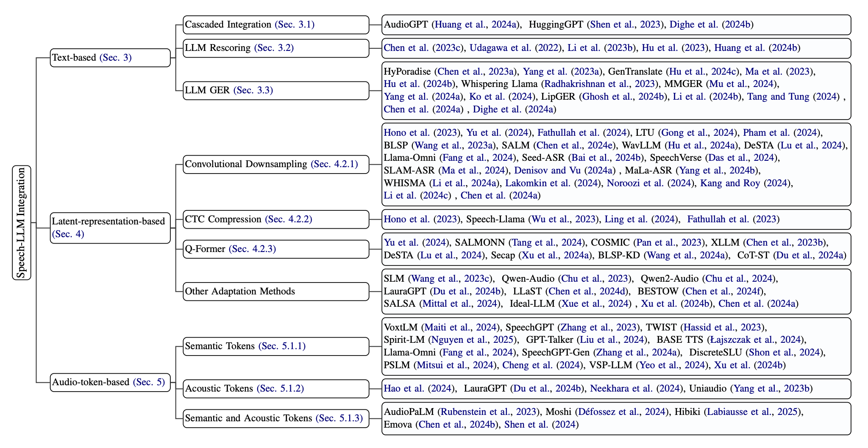
Task: Open the Sec. 5 link beside Audio-token-based
Action: pyautogui.click(x=149, y=382)
